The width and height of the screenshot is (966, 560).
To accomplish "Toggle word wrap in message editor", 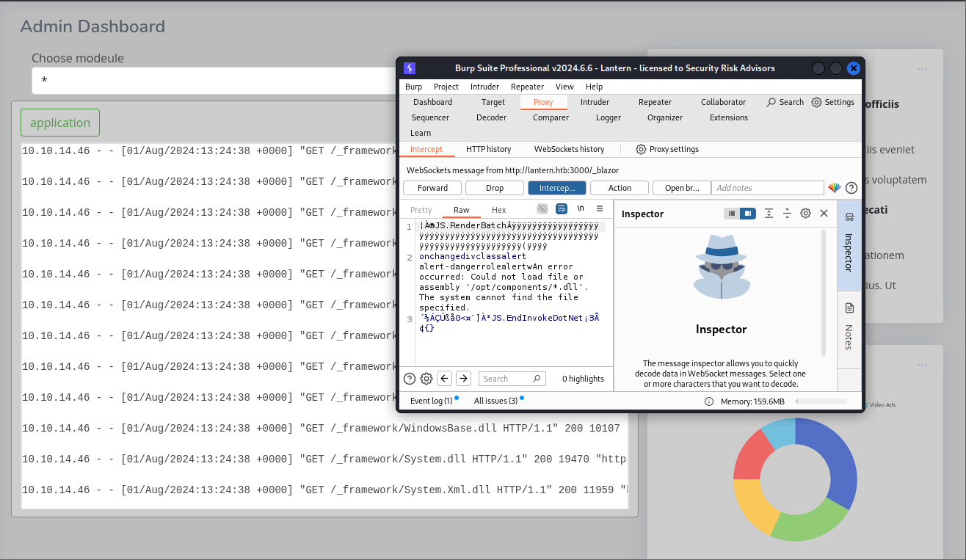I will (x=562, y=209).
